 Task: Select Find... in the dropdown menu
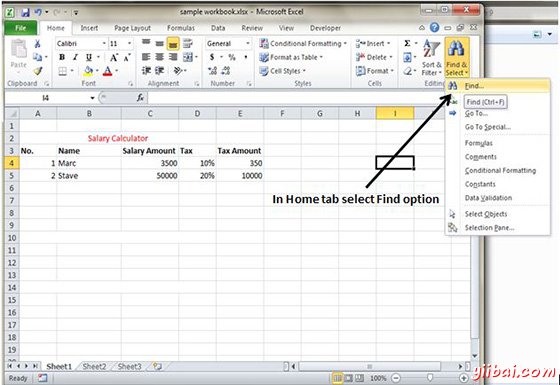pos(498,86)
